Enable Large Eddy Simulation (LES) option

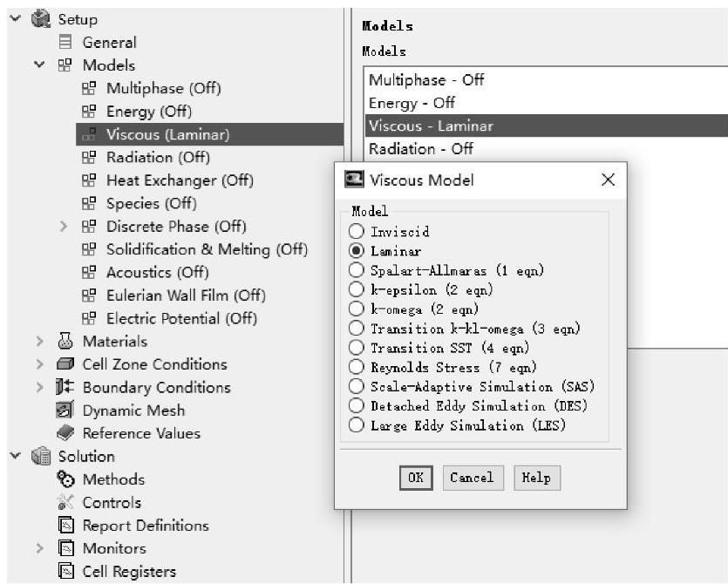[356, 425]
